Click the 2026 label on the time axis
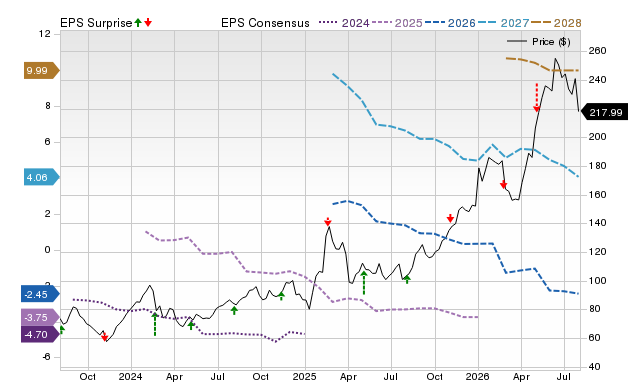This screenshot has width=640, height=382. (x=478, y=376)
